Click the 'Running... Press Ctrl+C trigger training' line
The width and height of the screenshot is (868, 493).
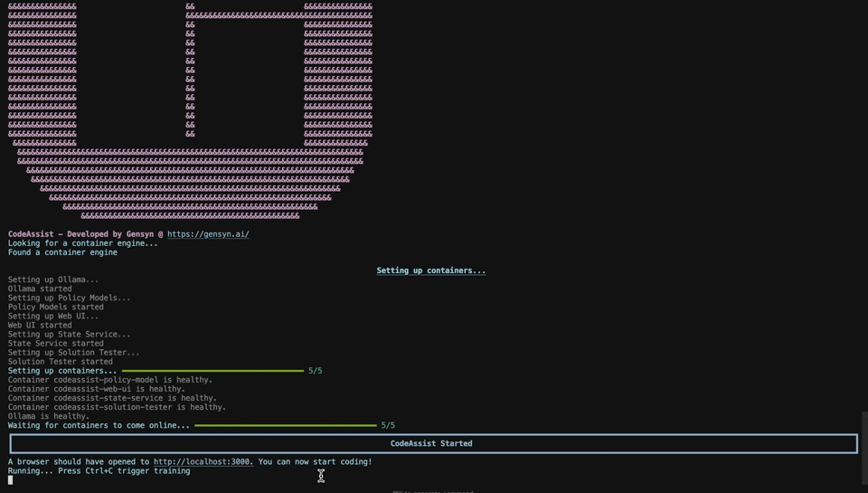coord(99,471)
